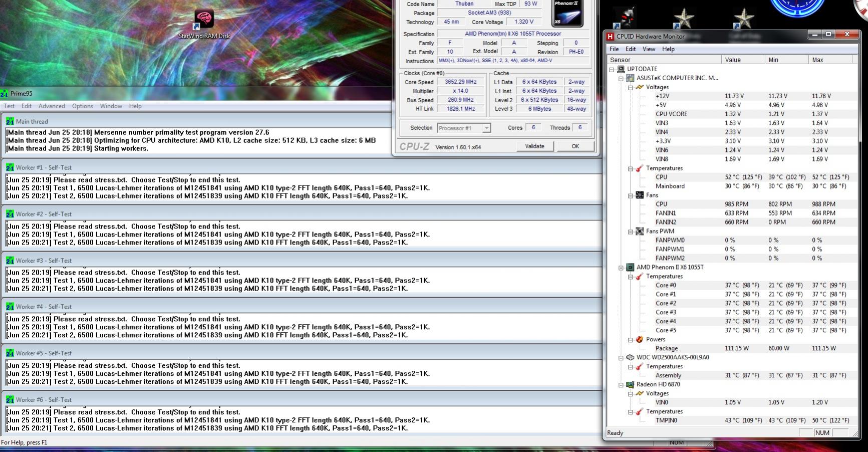Click the Worker #5 Self-Test window icon
Screen dimensions: 868x452
[x=10, y=353]
